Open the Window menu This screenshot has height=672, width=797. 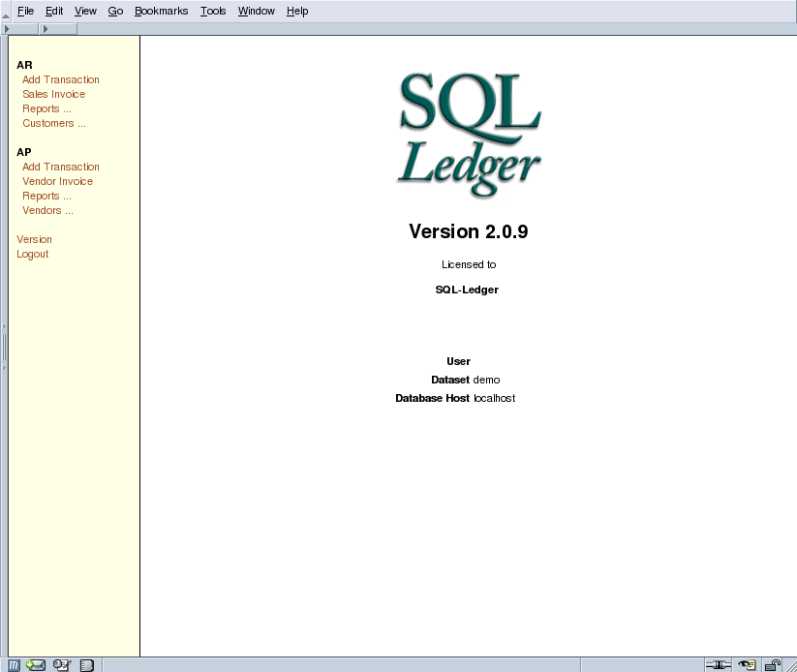click(256, 11)
